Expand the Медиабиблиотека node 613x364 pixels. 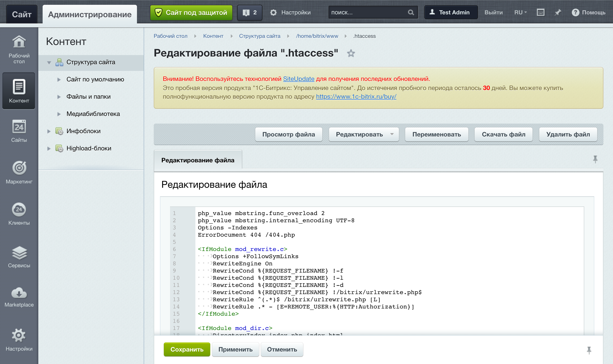(59, 114)
